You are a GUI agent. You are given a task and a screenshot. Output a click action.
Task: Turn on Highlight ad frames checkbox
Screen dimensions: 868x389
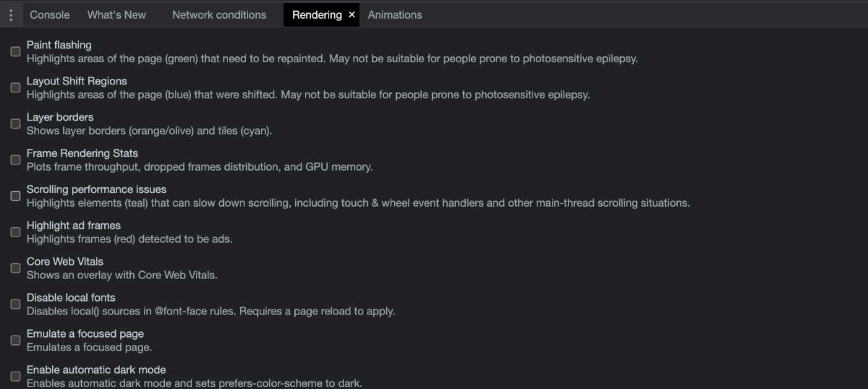click(x=15, y=231)
